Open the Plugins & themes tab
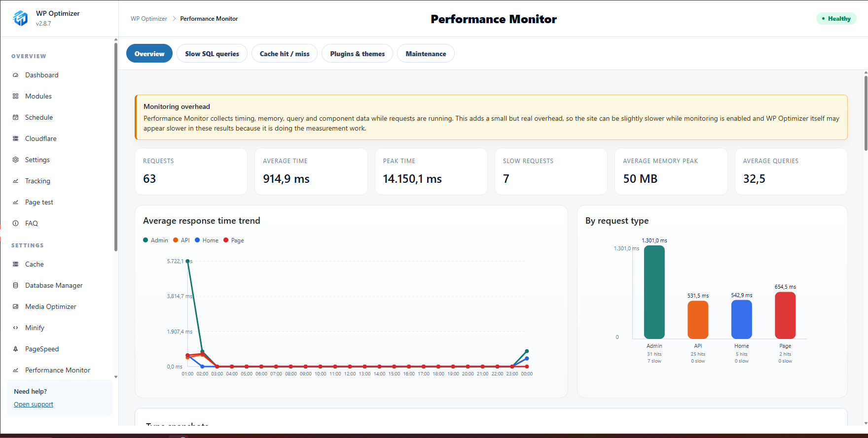868x438 pixels. [358, 54]
